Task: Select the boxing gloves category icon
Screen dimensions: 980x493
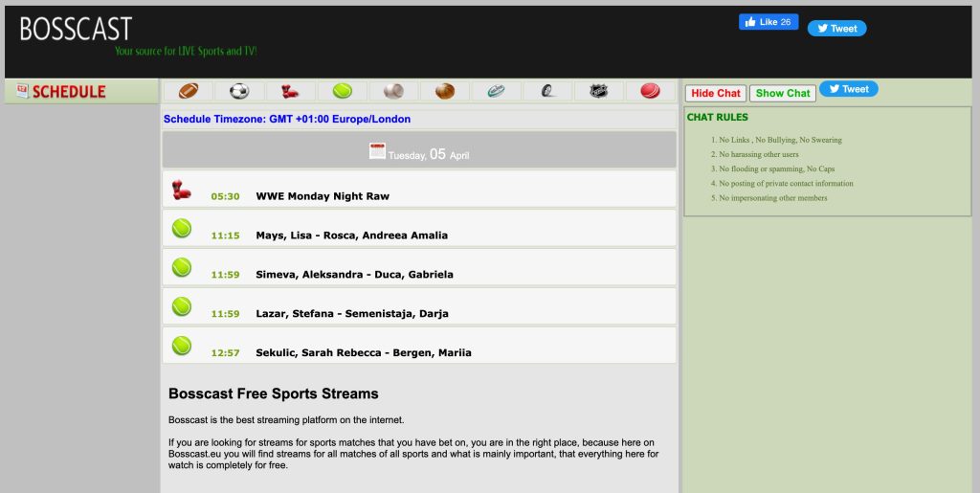Action: point(290,91)
